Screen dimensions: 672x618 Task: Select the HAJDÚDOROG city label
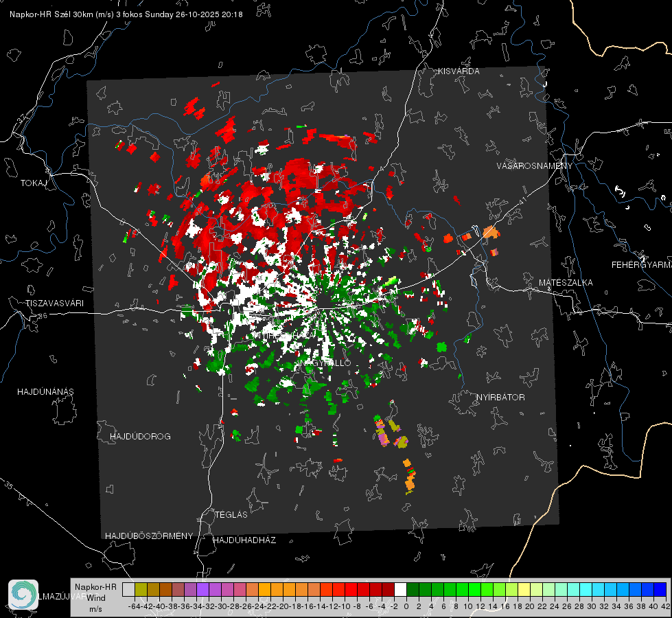click(140, 436)
